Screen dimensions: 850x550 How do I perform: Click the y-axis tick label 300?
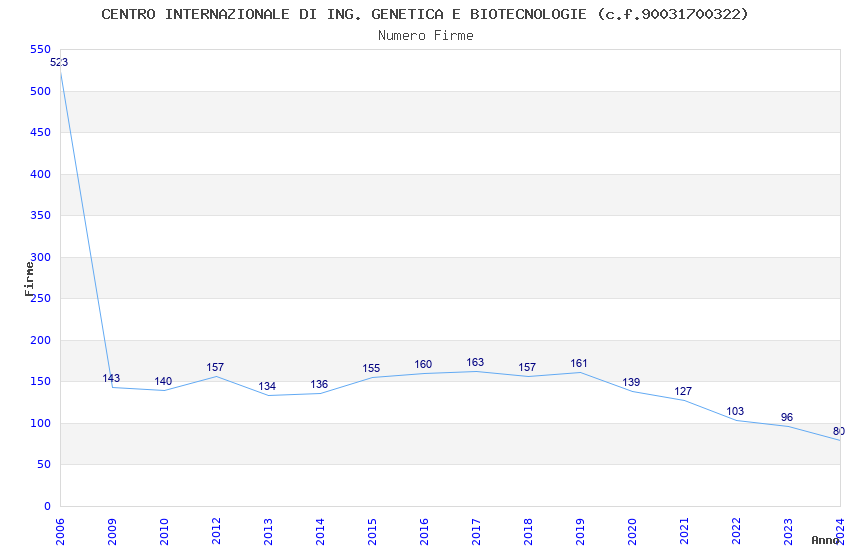click(41, 257)
